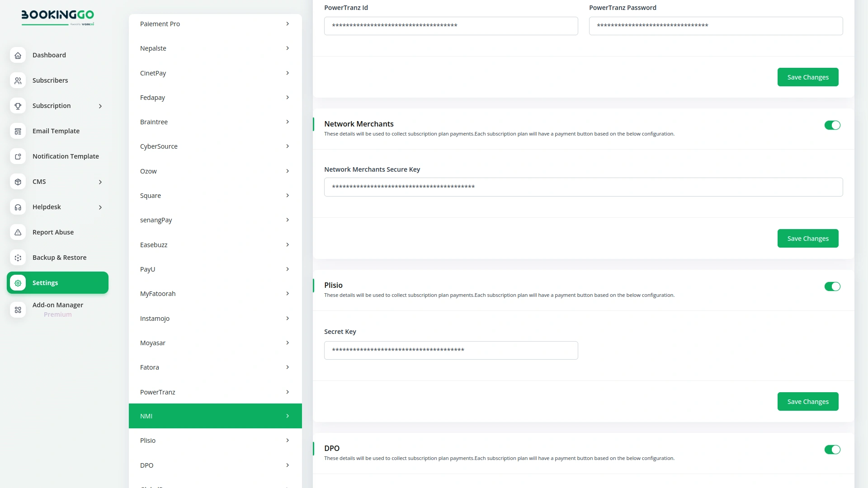Open Email Template settings
Image resolution: width=868 pixels, height=488 pixels.
(56, 131)
